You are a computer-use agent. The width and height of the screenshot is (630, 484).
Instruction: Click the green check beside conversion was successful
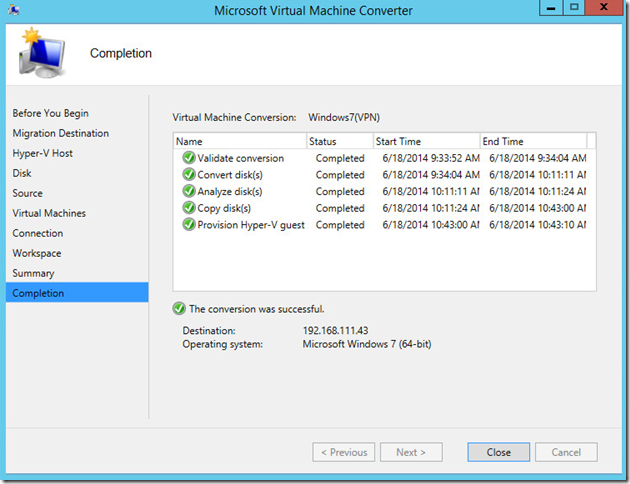[x=179, y=308]
